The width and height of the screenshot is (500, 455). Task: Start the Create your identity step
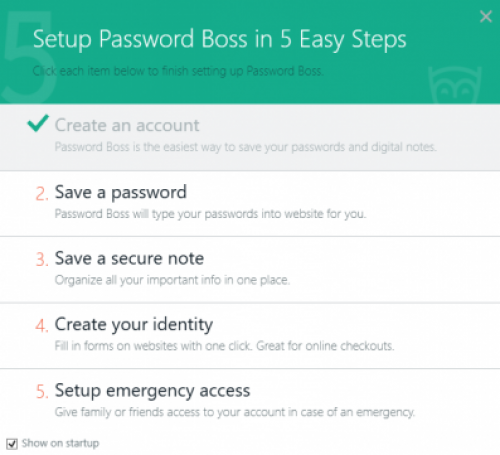(250, 336)
